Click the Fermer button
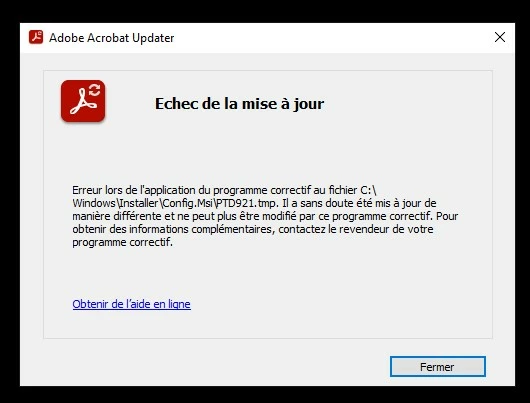This screenshot has width=530, height=403. (x=438, y=366)
